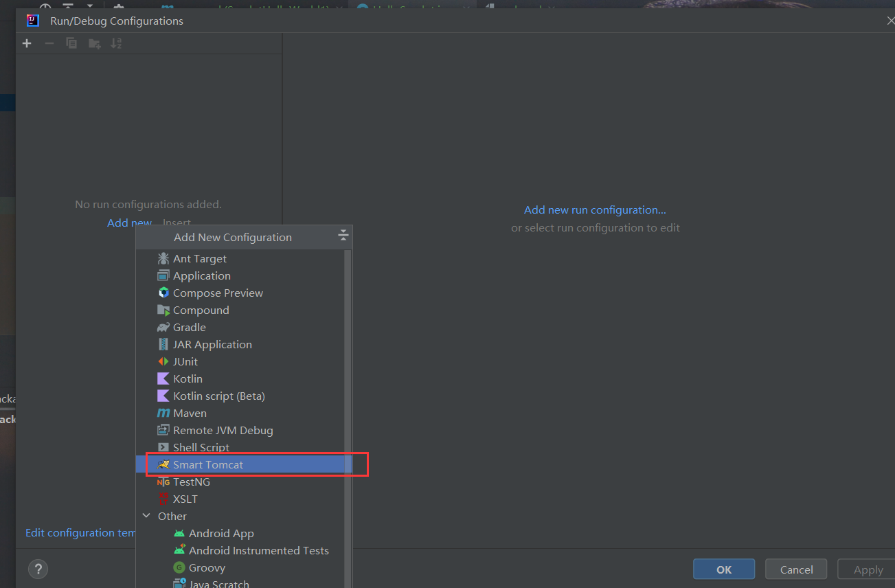The image size is (895, 588).
Task: Click the Apply button
Action: 866,569
